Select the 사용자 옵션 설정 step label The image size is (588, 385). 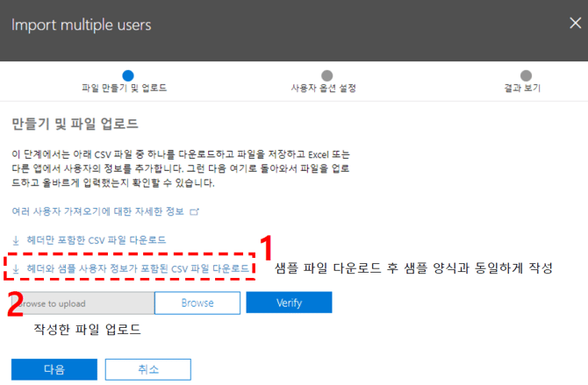tap(323, 89)
